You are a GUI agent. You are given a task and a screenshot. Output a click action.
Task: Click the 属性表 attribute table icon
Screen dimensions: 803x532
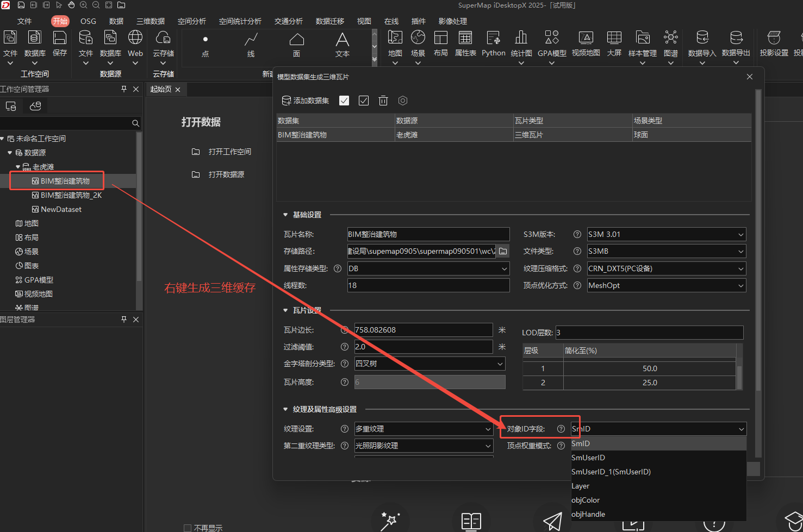[x=465, y=43]
